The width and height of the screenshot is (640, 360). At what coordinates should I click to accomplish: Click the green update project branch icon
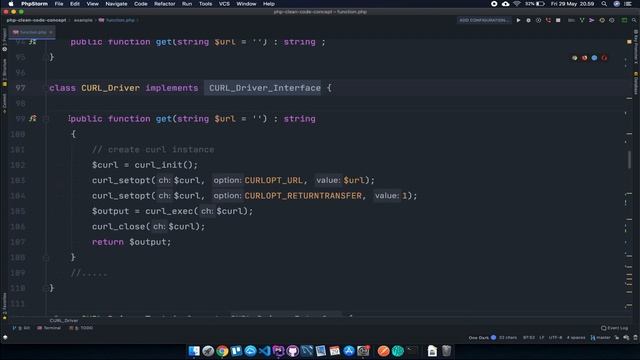click(x=582, y=20)
